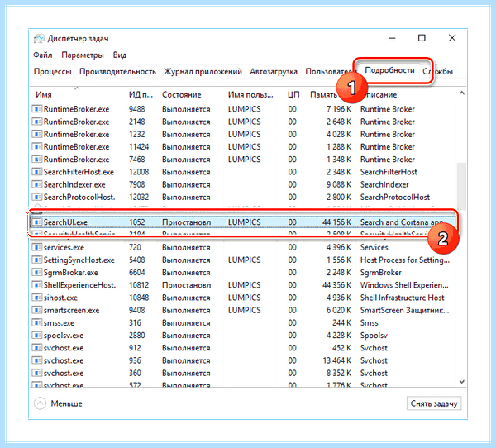Click the SearchUI.exe process icon
This screenshot has height=448, width=496.
[x=36, y=222]
